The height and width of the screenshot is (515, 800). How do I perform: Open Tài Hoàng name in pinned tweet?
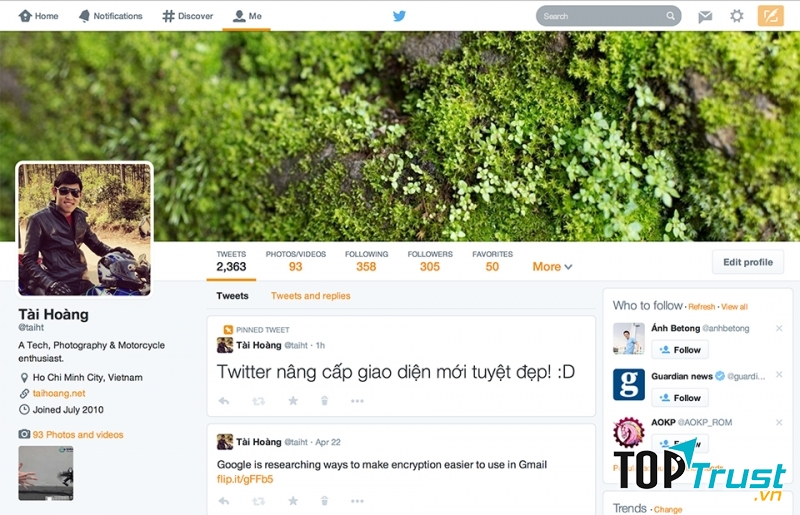(259, 345)
